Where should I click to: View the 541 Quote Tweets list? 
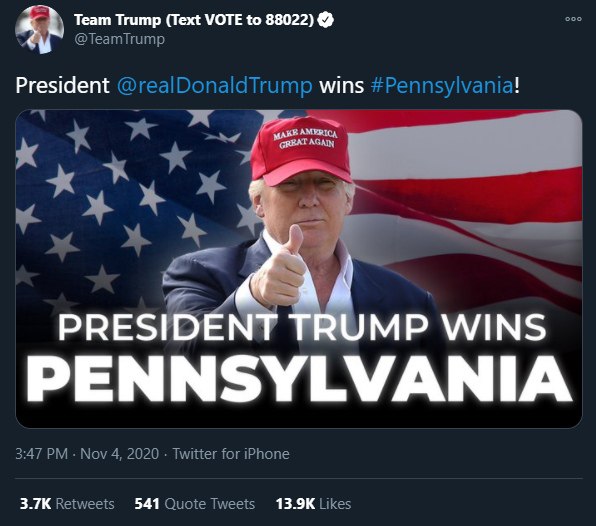(x=195, y=504)
